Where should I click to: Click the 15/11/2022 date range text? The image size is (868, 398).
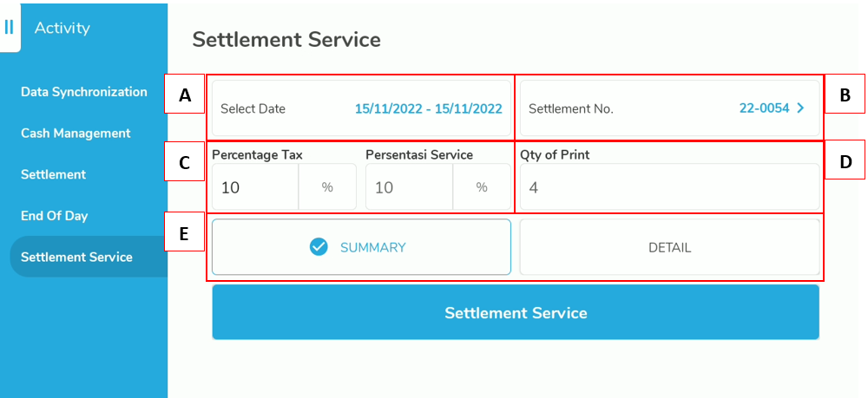point(428,108)
